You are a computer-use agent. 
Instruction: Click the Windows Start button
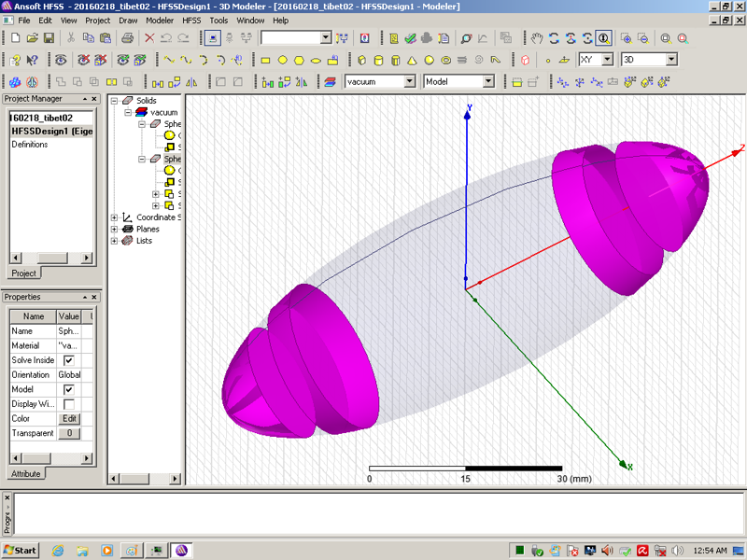20,550
